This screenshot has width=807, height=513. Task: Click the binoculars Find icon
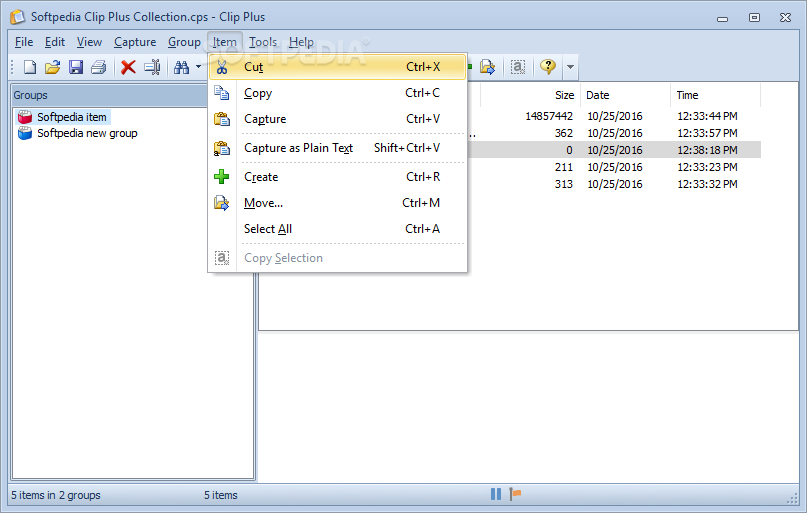tap(181, 67)
